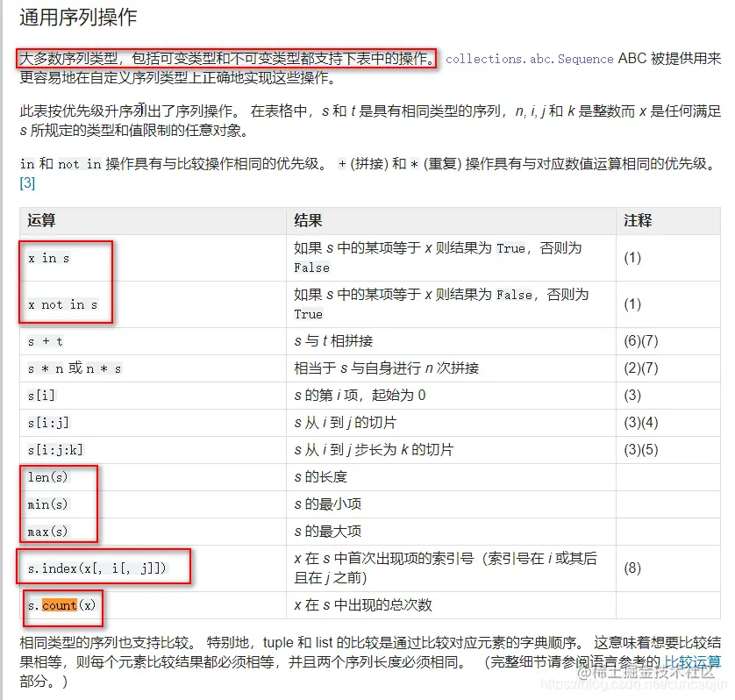Click the 注释 column header
The width and height of the screenshot is (735, 700).
pyautogui.click(x=631, y=221)
